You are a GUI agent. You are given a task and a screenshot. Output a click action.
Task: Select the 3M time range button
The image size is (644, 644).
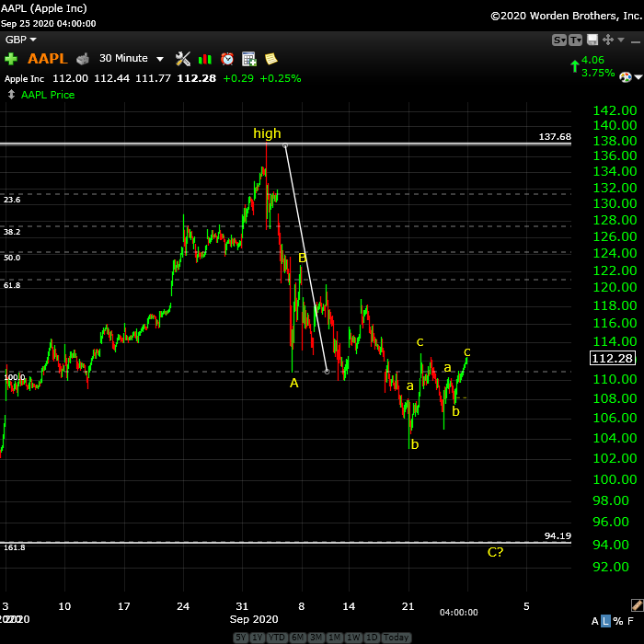tap(316, 638)
